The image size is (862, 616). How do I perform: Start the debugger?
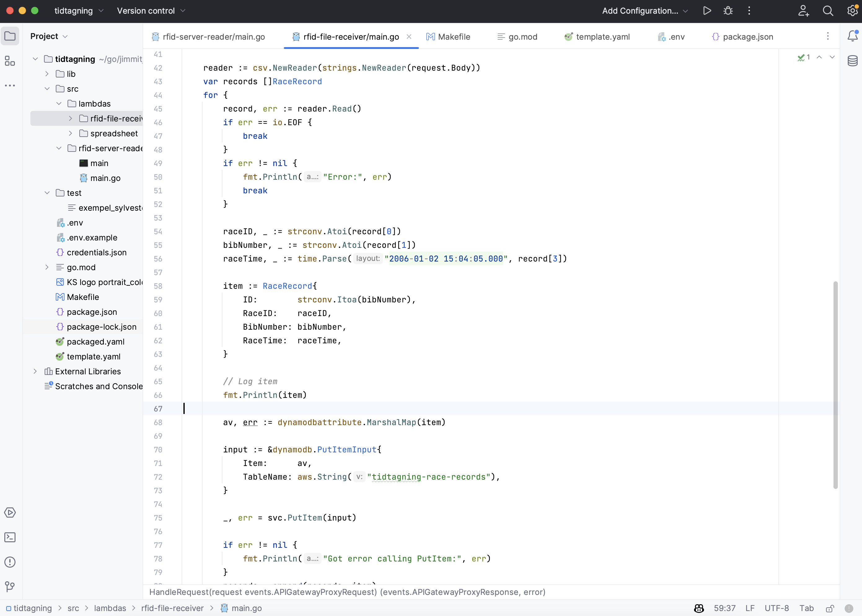(728, 11)
